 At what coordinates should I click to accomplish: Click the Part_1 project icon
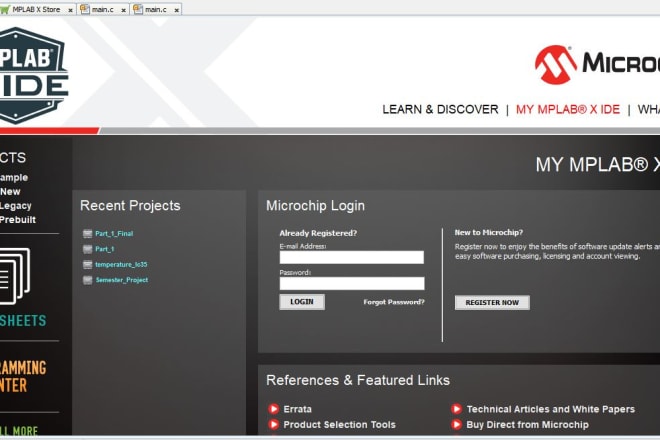88,249
